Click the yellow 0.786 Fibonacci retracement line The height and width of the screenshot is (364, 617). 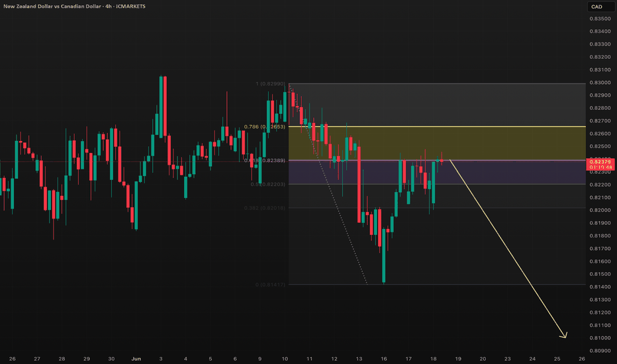(437, 126)
